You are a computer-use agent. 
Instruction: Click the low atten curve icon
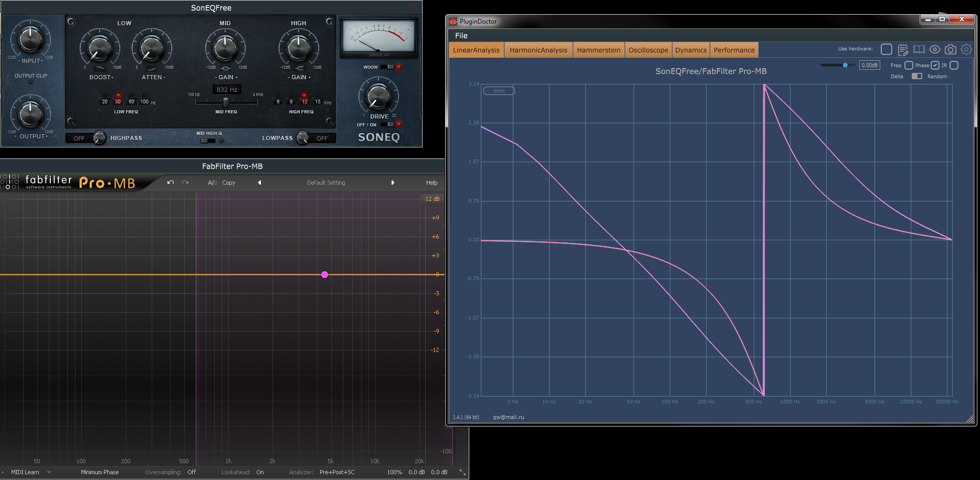click(x=152, y=68)
